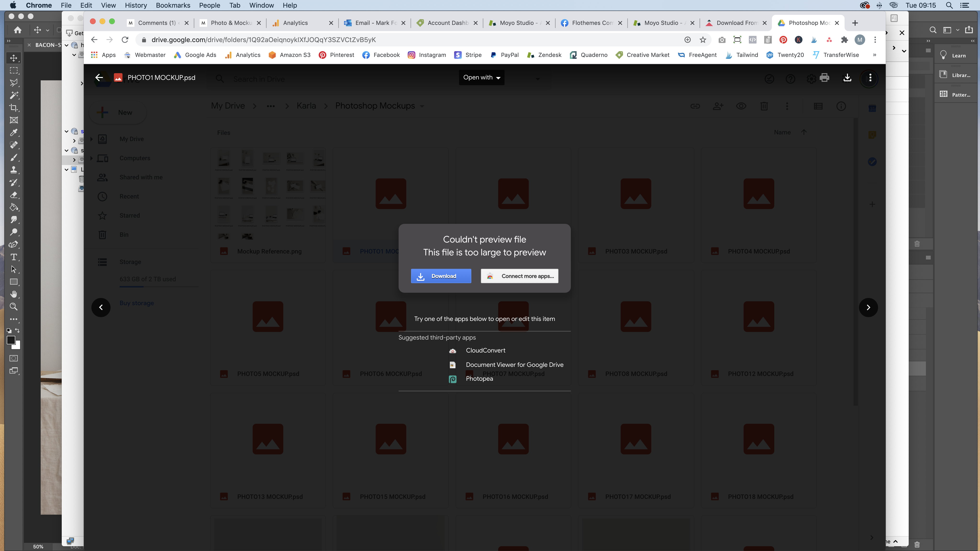Image resolution: width=980 pixels, height=551 pixels.
Task: Open with Photopea from suggested apps
Action: pyautogui.click(x=479, y=379)
